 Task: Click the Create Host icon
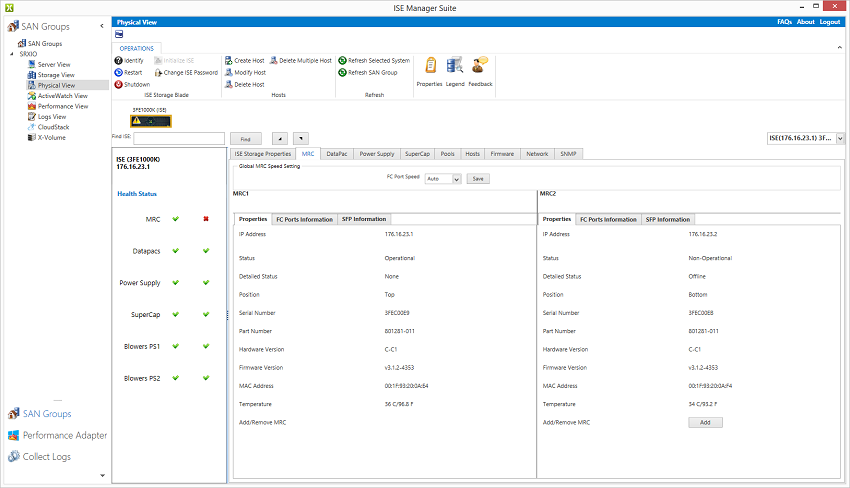pyautogui.click(x=229, y=61)
